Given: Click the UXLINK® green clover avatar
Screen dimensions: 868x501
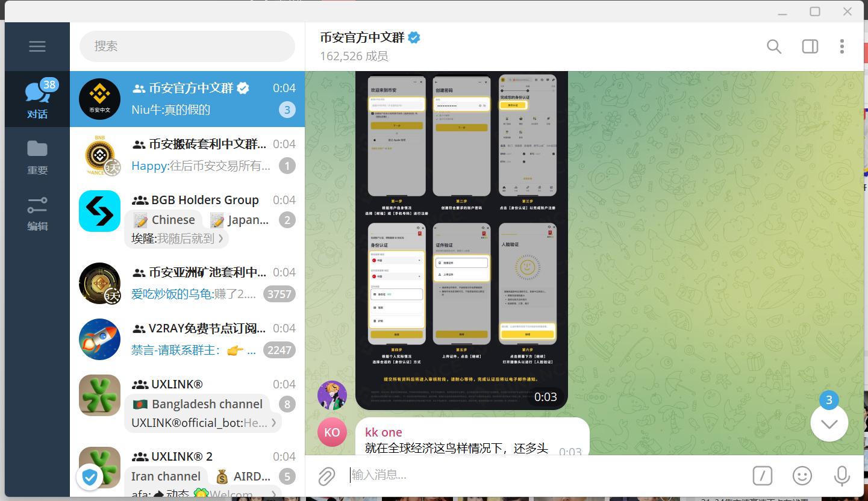Looking at the screenshot, I should pos(100,396).
